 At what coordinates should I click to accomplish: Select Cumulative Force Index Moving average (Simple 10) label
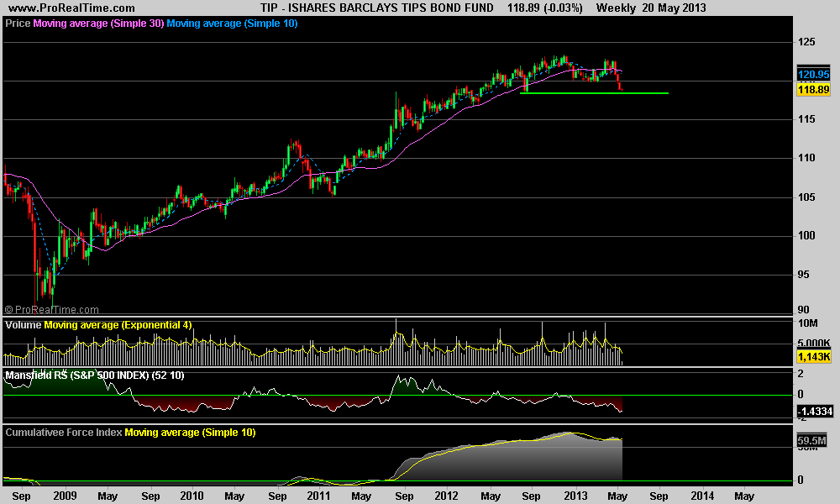pyautogui.click(x=190, y=433)
